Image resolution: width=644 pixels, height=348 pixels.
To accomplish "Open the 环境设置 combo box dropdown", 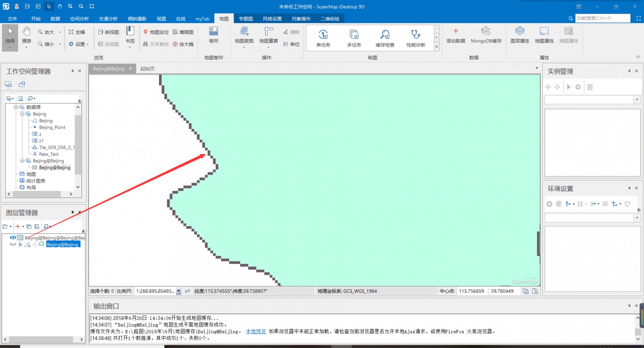I will point(637,218).
